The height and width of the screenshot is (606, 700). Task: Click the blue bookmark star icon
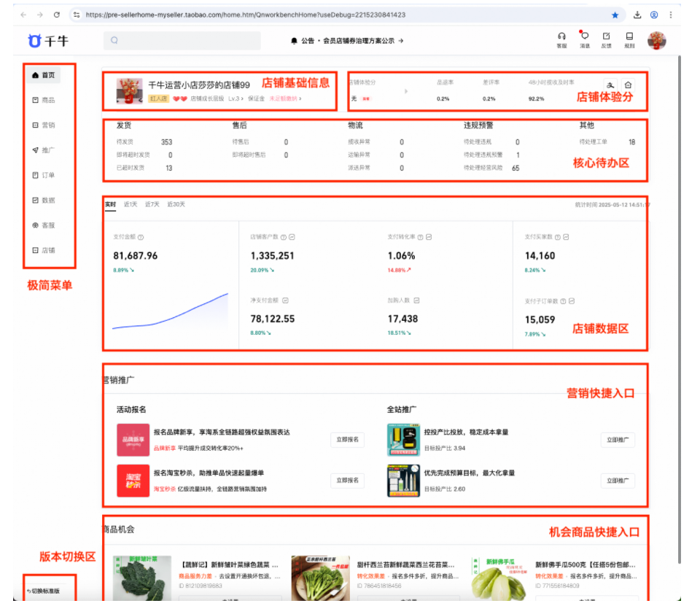pos(615,15)
